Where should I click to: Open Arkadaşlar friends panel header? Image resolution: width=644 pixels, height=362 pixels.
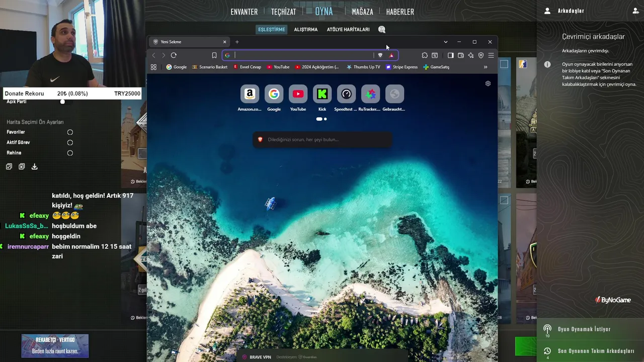(571, 11)
